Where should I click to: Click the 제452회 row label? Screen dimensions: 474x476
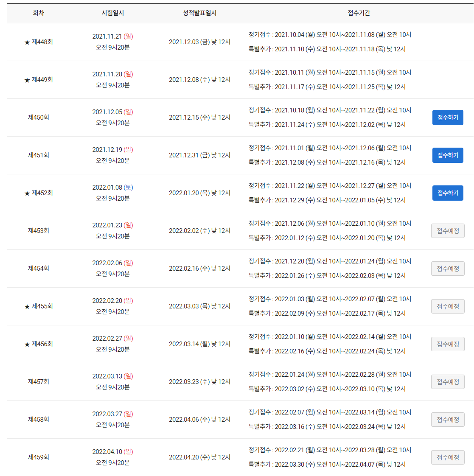pyautogui.click(x=42, y=193)
